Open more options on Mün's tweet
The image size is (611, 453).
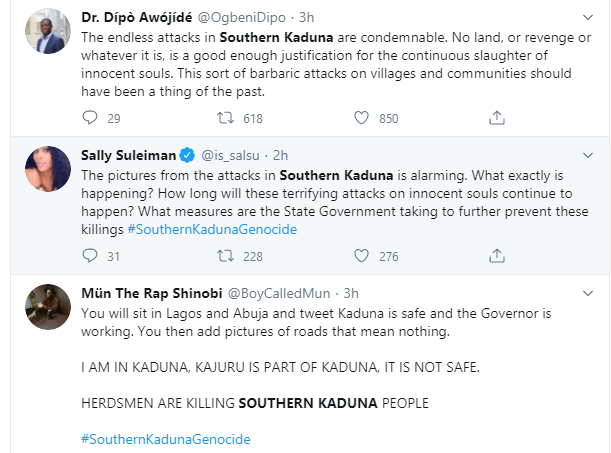tap(588, 293)
